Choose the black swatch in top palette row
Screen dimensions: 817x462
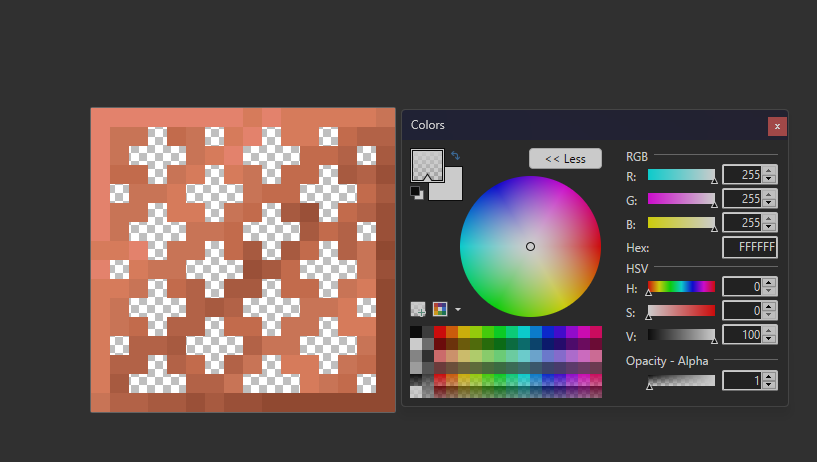[x=416, y=332]
